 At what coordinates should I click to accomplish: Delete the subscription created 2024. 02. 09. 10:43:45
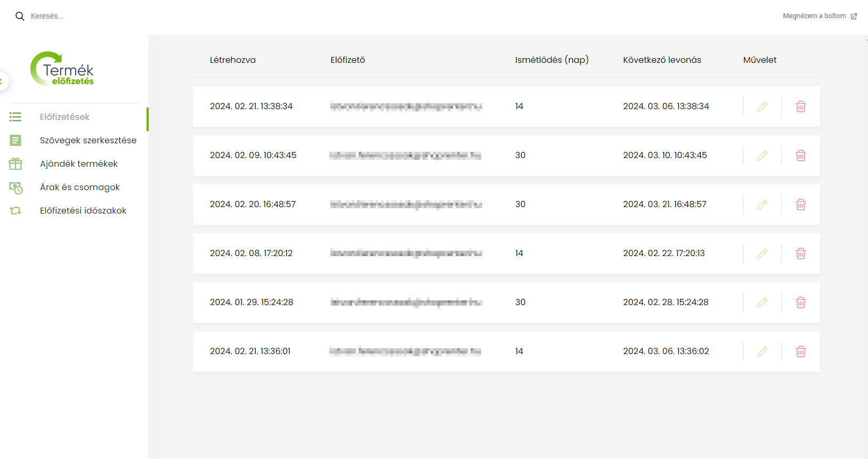(801, 155)
